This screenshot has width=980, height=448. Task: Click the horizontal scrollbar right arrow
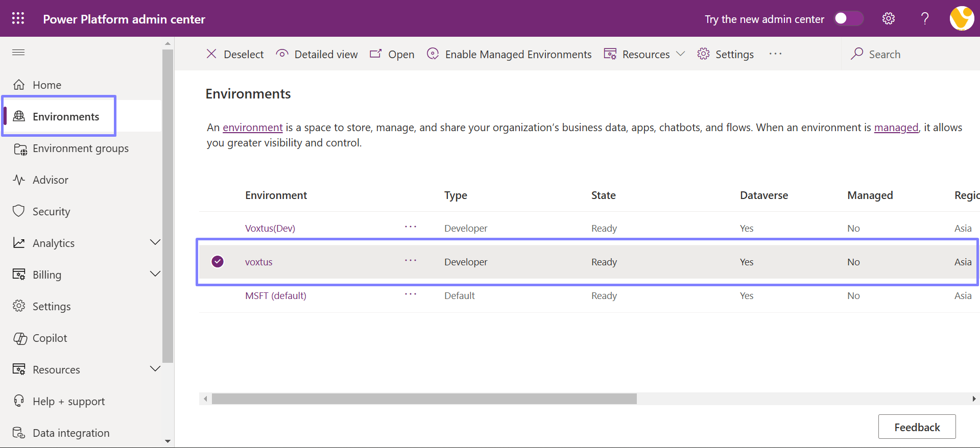tap(974, 399)
